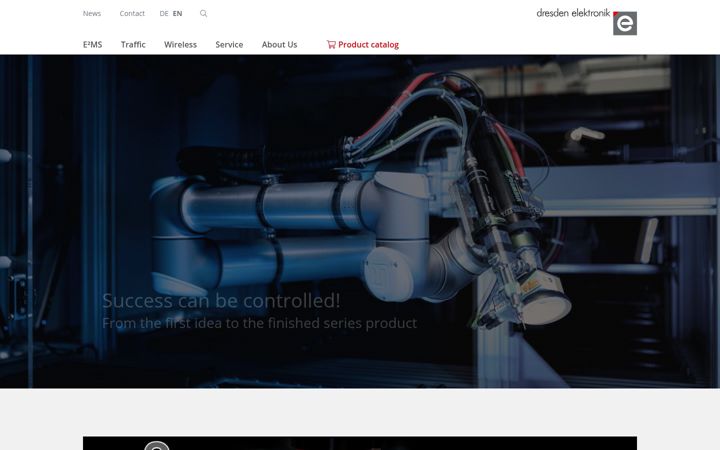
Task: Open the News link
Action: [92, 14]
